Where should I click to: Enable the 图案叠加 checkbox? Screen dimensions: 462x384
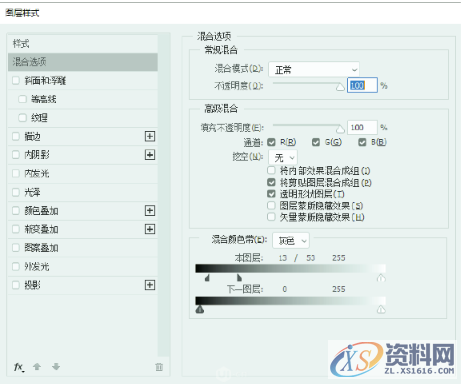(x=16, y=248)
